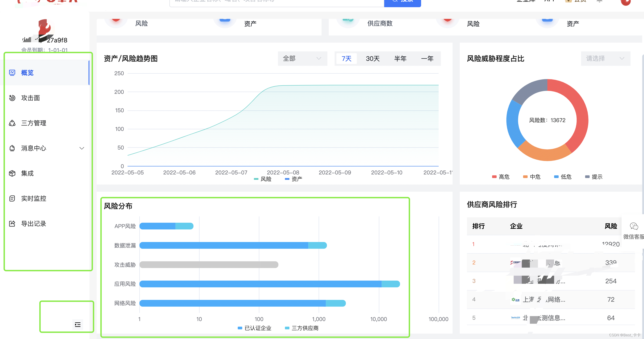Toggle 三方供应商 legend in risk distribution
Screen dimensions: 644x339
pyautogui.click(x=302, y=328)
